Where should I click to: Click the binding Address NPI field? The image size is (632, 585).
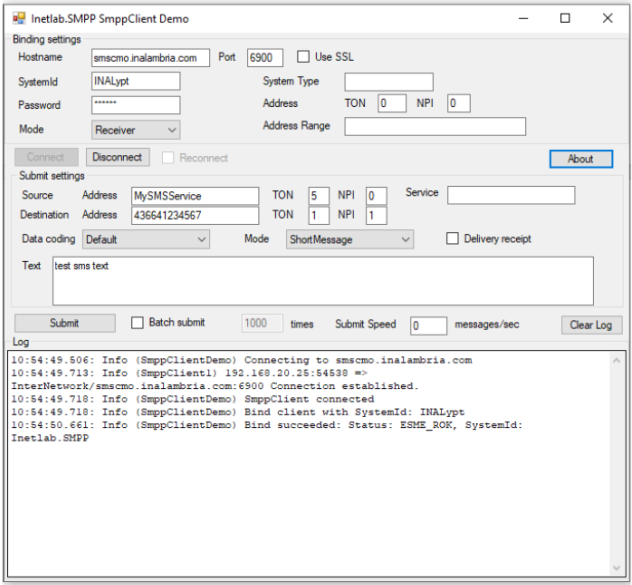[459, 103]
